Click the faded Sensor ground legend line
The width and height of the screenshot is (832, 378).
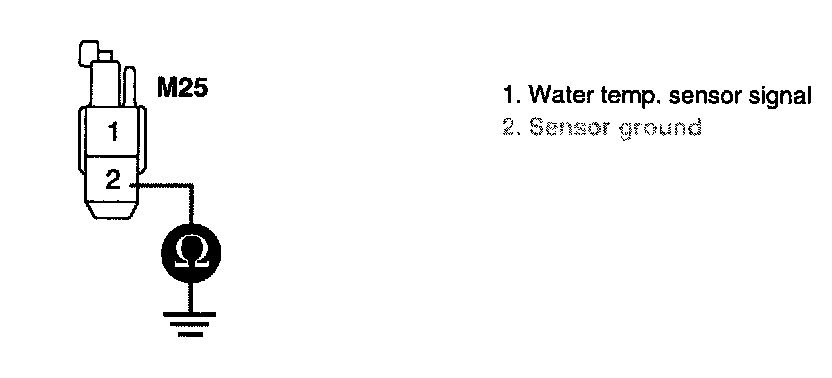point(602,128)
